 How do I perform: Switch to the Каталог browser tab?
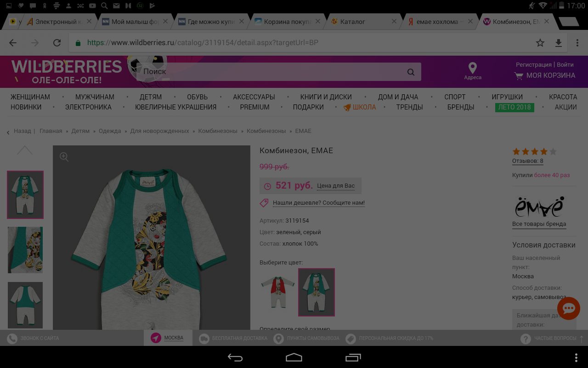tap(358, 22)
